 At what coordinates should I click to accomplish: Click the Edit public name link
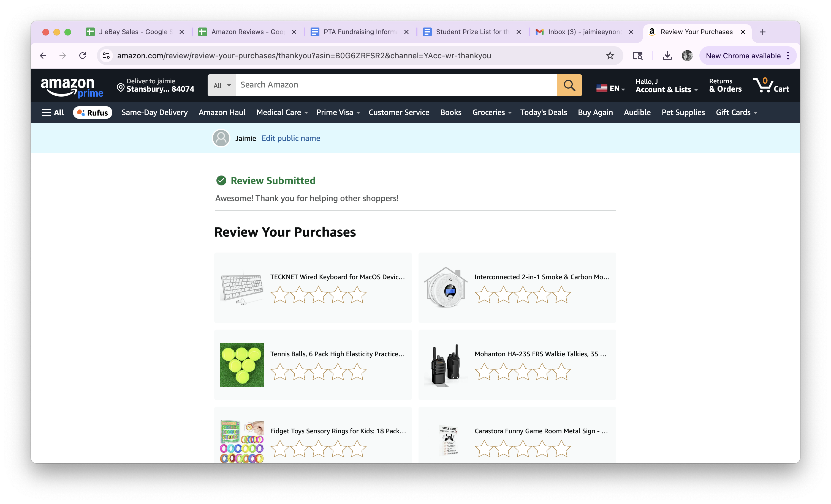pos(291,138)
